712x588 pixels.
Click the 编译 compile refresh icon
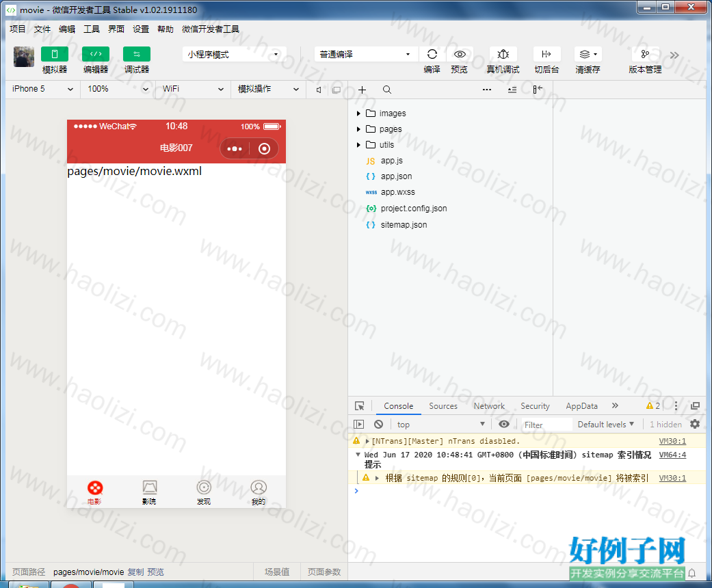coord(432,55)
